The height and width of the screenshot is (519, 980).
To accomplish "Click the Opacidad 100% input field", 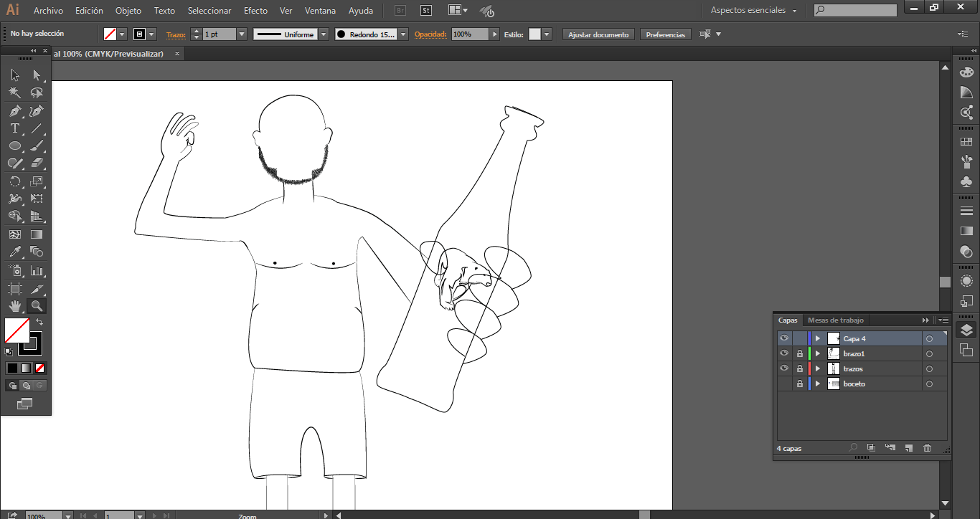I will (x=470, y=34).
